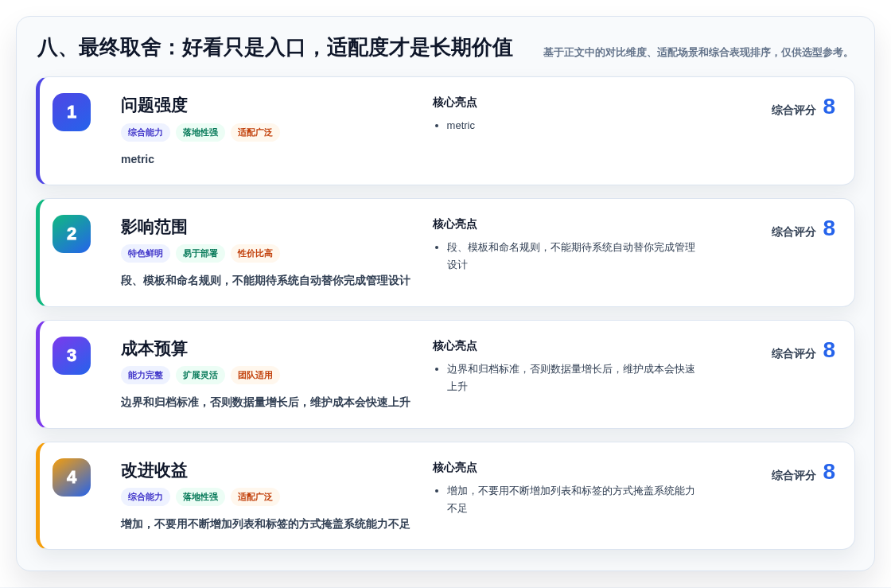
Task: Click the rank 4 number badge
Action: click(x=72, y=477)
